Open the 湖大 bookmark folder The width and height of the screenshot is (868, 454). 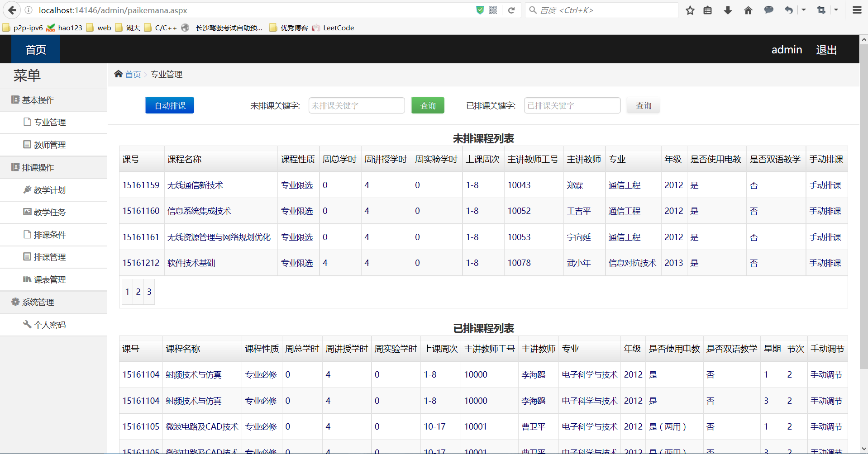click(x=128, y=28)
